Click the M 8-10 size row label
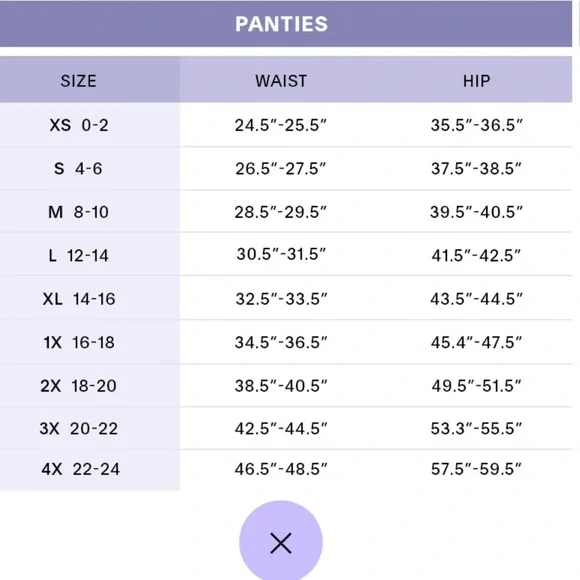 pos(78,212)
